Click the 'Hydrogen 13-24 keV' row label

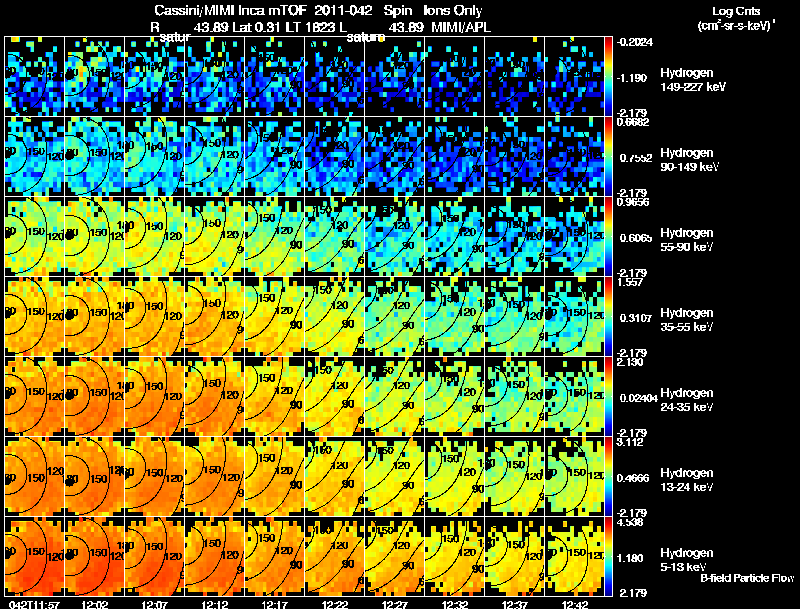tap(687, 480)
